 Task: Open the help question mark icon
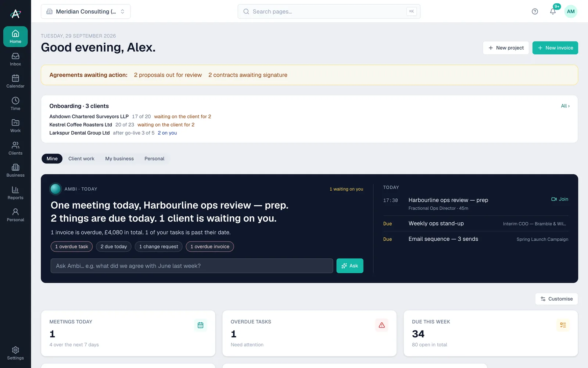[535, 11]
